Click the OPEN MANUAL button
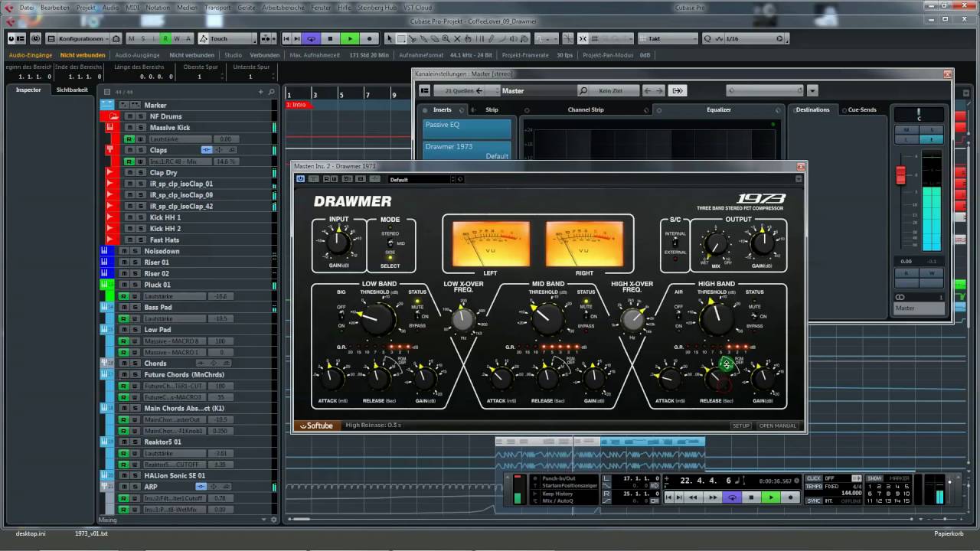This screenshot has height=551, width=980. coord(777,425)
